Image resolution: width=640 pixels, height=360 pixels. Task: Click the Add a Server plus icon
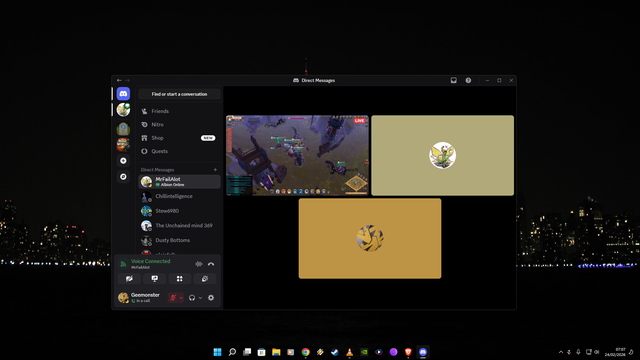pos(123,161)
